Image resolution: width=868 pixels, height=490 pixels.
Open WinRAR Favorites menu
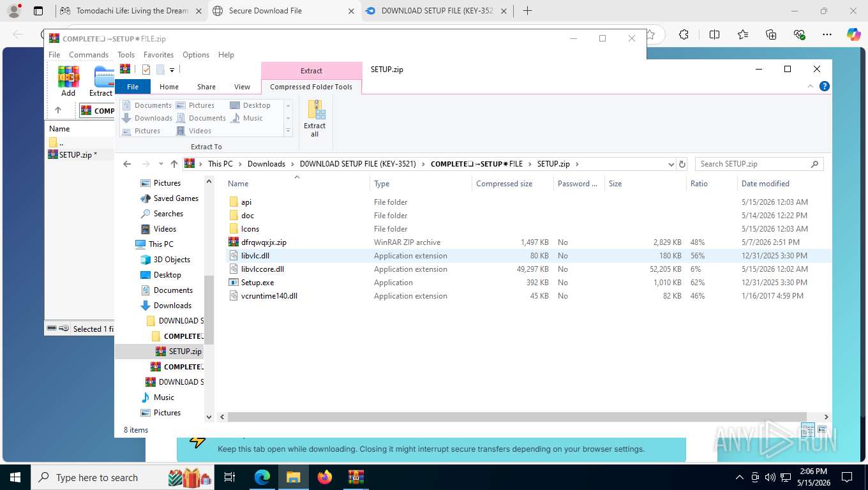click(x=158, y=55)
